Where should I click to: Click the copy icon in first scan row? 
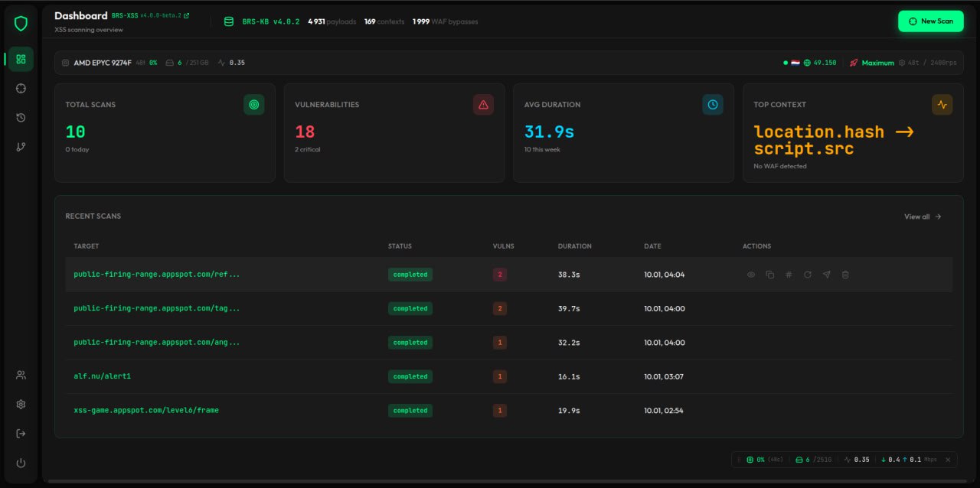coord(769,275)
